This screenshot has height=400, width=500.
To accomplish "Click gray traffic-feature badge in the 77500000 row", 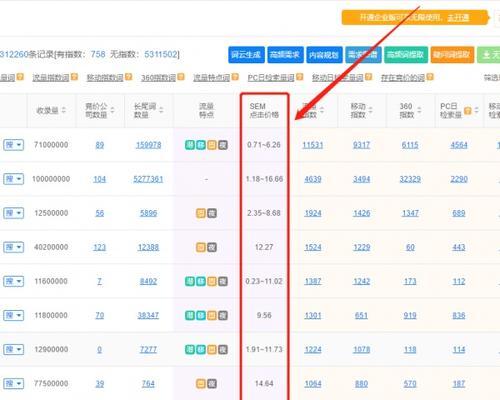I will (x=212, y=384).
